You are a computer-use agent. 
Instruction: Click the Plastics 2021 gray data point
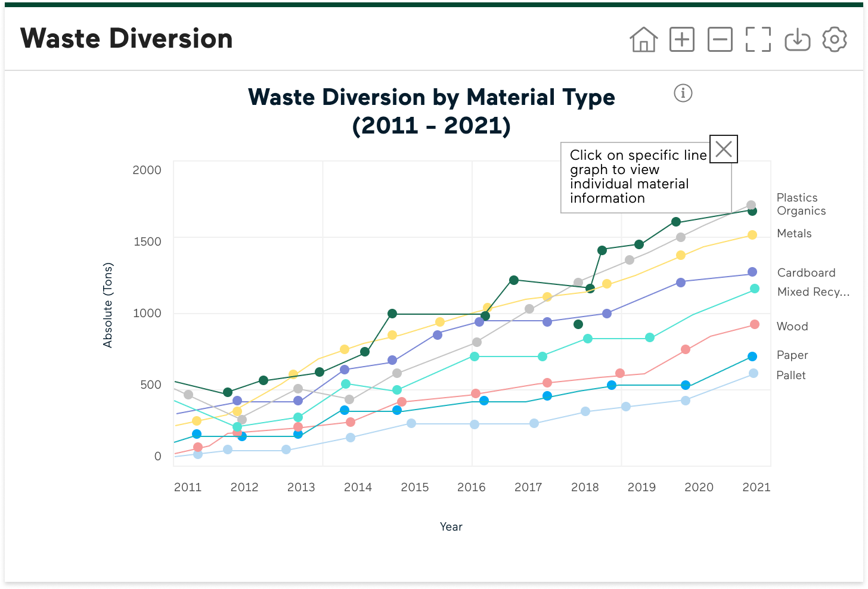[751, 205]
